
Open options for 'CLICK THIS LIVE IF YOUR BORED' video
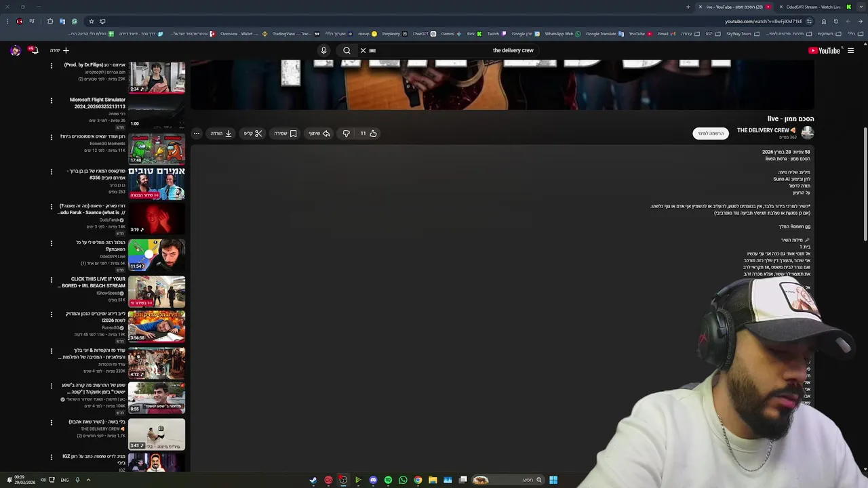tap(51, 279)
